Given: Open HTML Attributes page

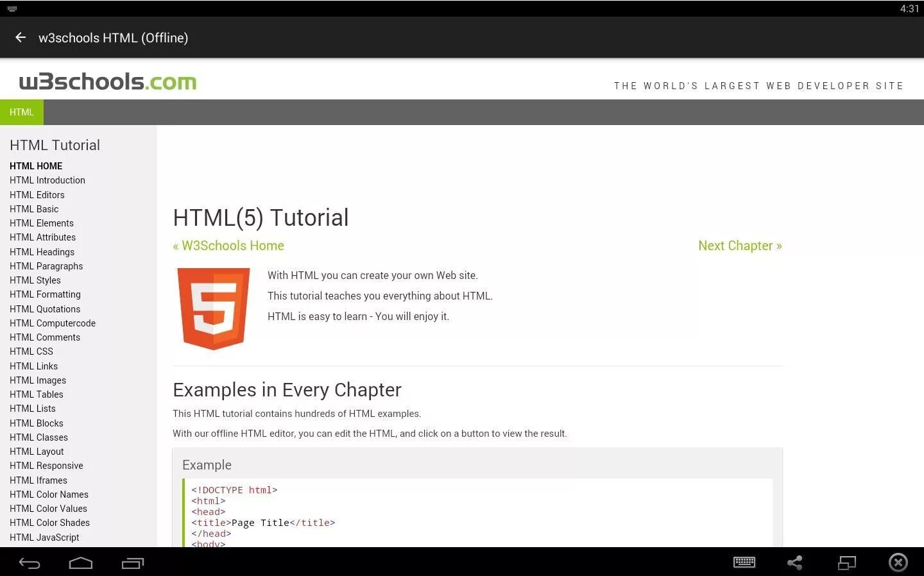Looking at the screenshot, I should (42, 237).
